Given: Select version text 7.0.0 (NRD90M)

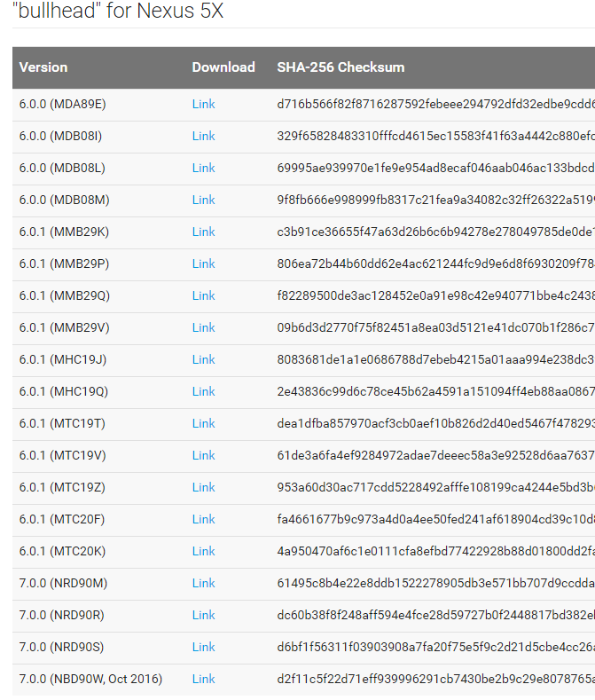Looking at the screenshot, I should pos(63,583).
